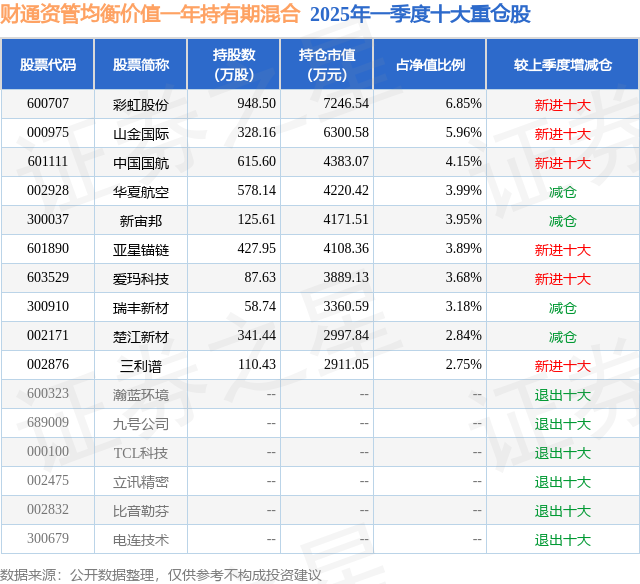Screen dimensions: 640x584
Task: Click the 较上季度增减仓 header cell
Action: point(562,64)
